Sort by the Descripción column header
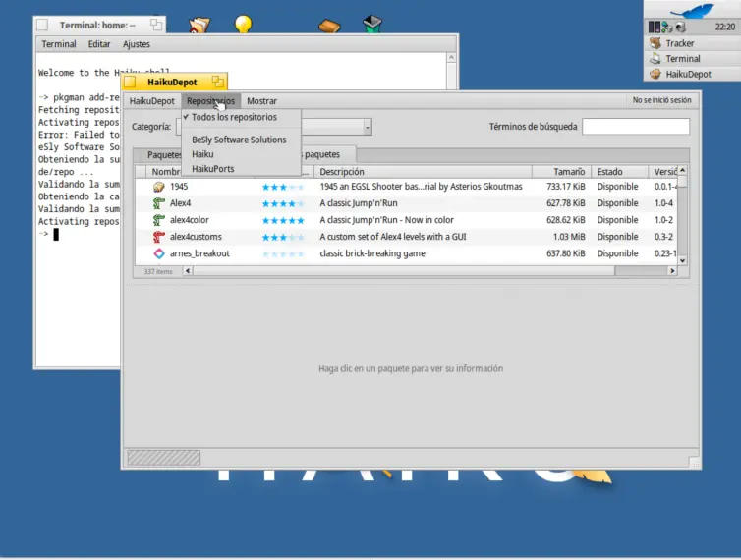Viewport: 741px width, 560px height. pyautogui.click(x=423, y=172)
